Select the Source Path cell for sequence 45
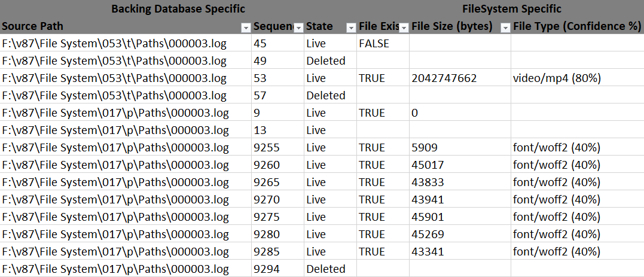Viewport: 644px width, 277px height. coord(126,44)
